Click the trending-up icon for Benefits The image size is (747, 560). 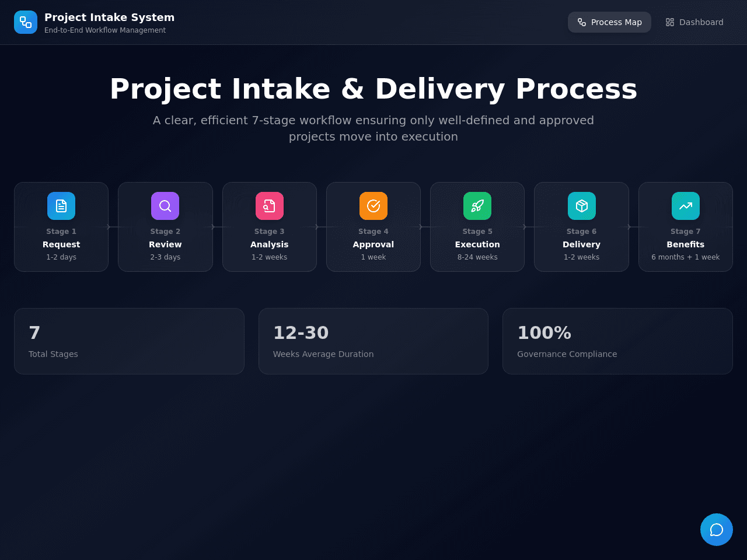[x=686, y=206]
